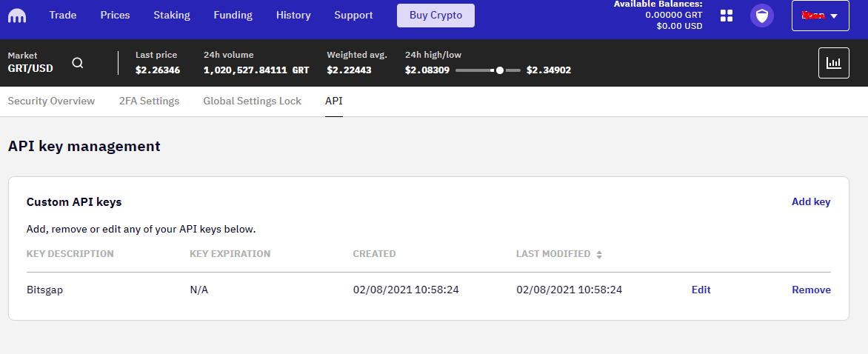Screen dimensions: 868x354
Task: Open the chart view icon
Action: [x=833, y=63]
